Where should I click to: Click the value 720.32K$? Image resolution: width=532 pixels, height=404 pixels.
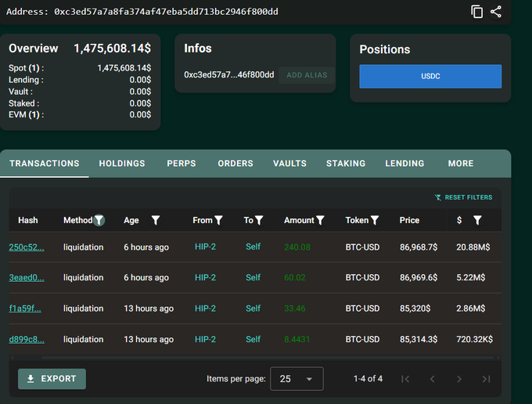click(x=474, y=339)
